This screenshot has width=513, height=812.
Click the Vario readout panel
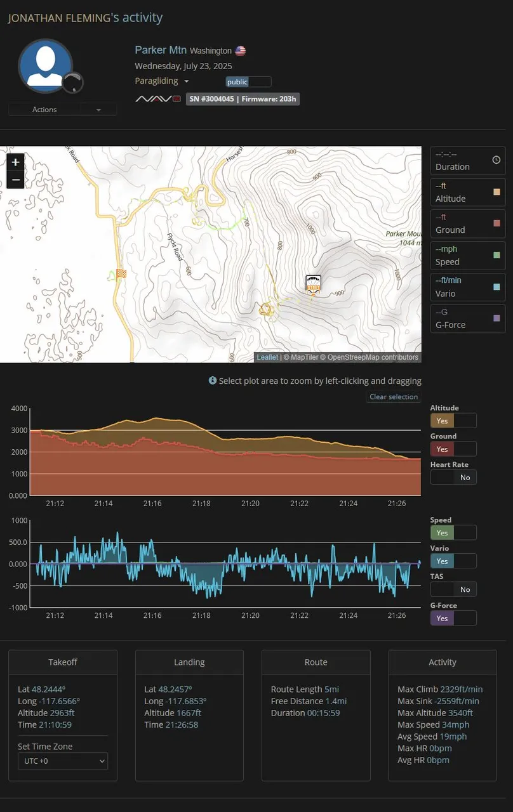click(468, 287)
